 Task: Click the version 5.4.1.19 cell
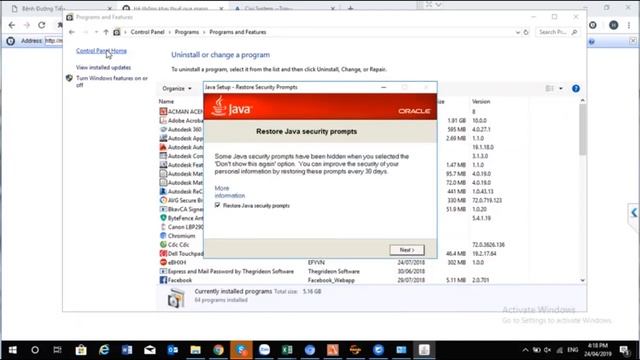pos(481,218)
